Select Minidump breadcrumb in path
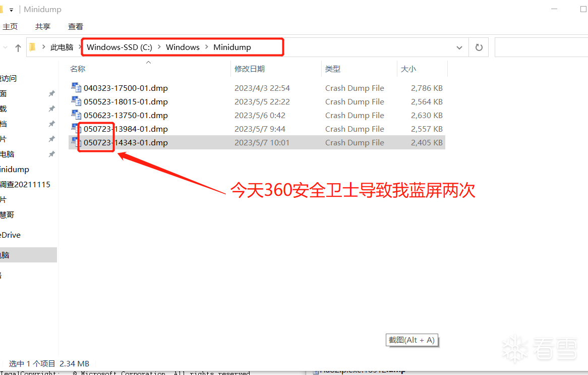 pos(232,47)
